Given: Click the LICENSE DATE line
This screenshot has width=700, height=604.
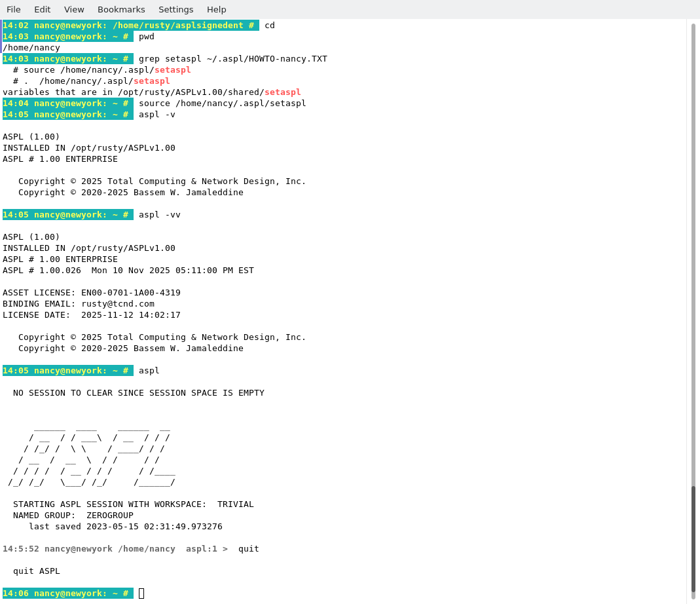Looking at the screenshot, I should point(91,315).
